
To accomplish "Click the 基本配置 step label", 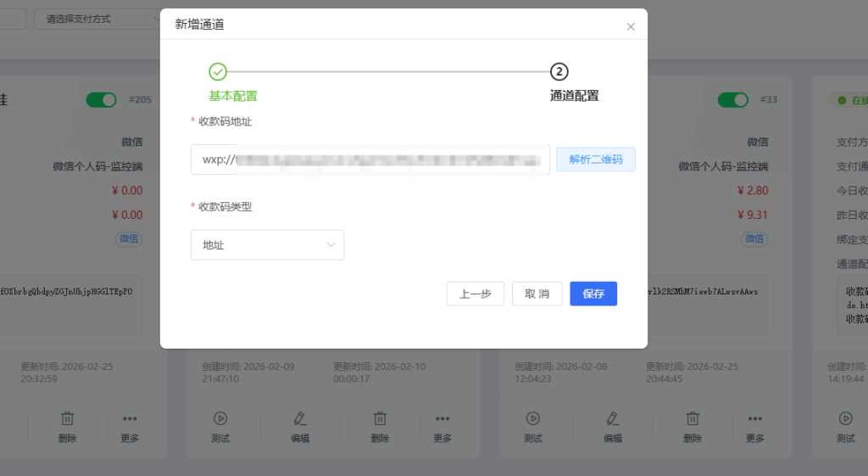I will (233, 96).
